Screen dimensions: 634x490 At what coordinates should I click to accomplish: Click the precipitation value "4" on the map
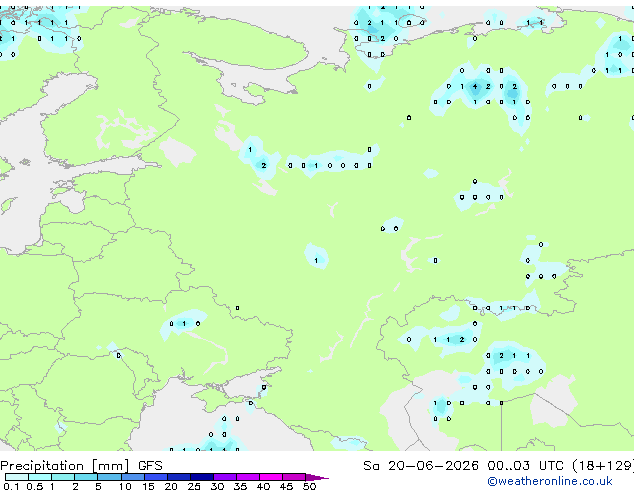click(x=475, y=86)
